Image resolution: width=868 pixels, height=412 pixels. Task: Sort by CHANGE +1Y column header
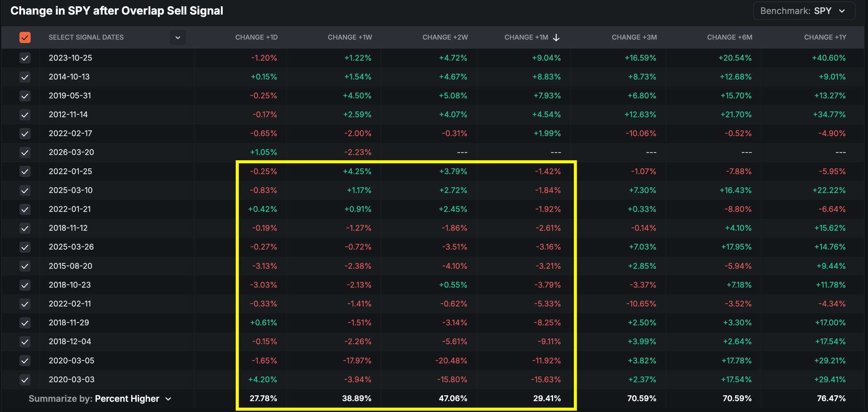click(x=825, y=37)
